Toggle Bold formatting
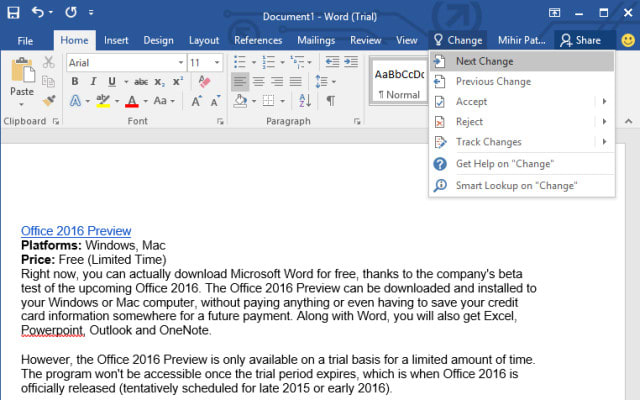The width and height of the screenshot is (640, 400). (x=75, y=81)
